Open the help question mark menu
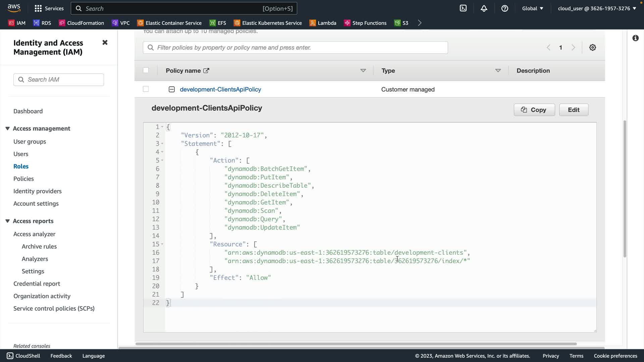The image size is (644, 362). [504, 8]
